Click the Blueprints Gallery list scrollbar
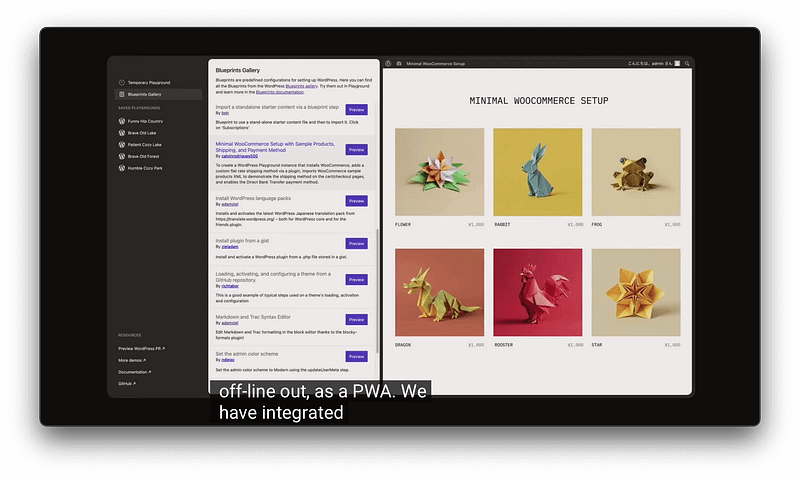The image size is (800, 479). (x=378, y=291)
